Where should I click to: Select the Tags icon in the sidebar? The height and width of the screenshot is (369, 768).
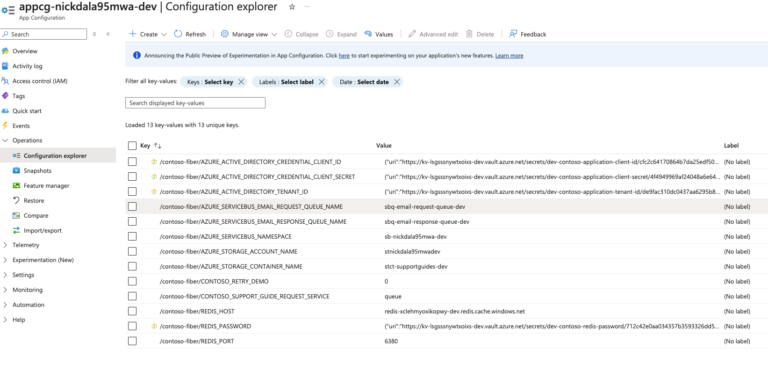[5, 96]
